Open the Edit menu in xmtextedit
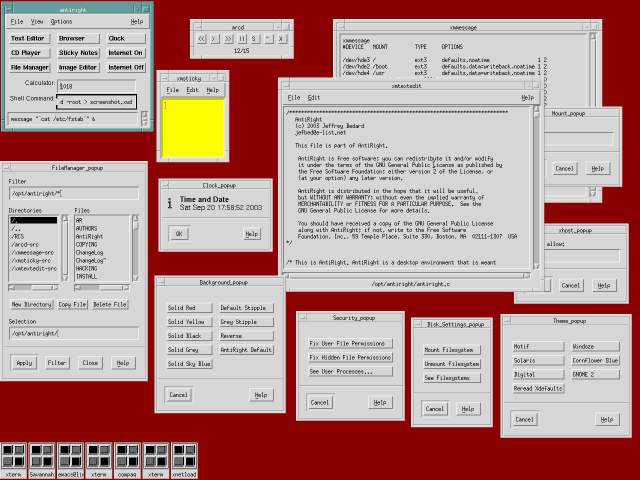This screenshot has height=480, width=640. tap(314, 97)
